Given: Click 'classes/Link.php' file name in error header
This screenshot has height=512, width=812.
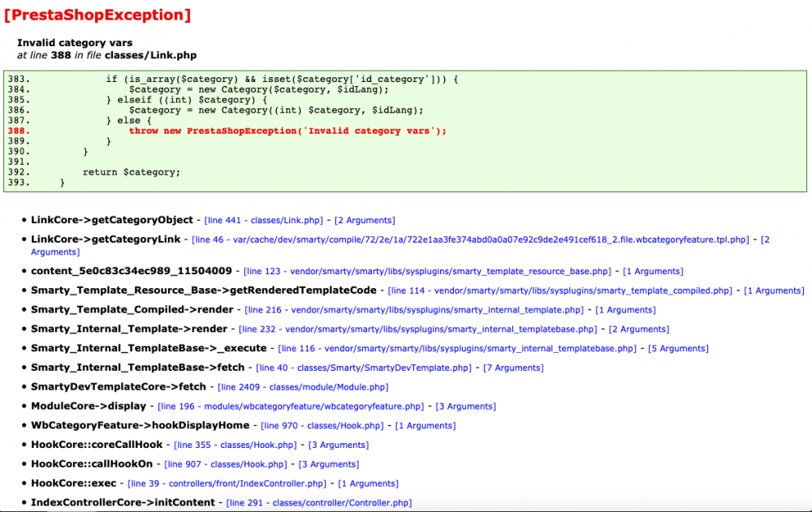Looking at the screenshot, I should point(151,55).
